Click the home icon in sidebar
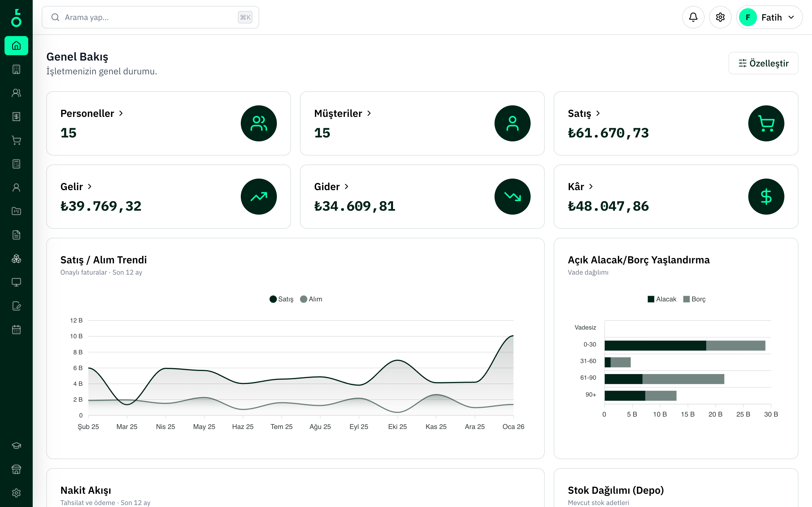This screenshot has width=812, height=507. pyautogui.click(x=16, y=46)
